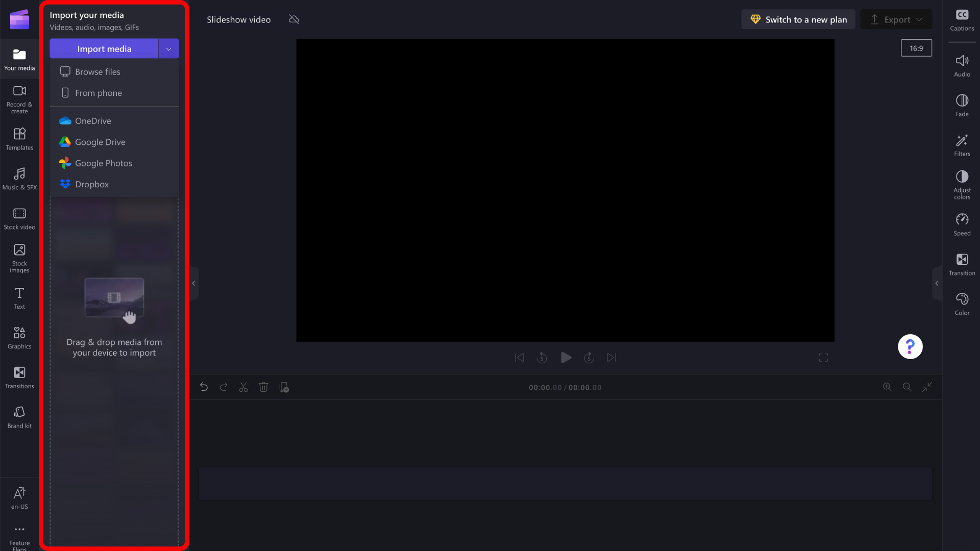
Task: Select Browse files menu option
Action: (97, 72)
